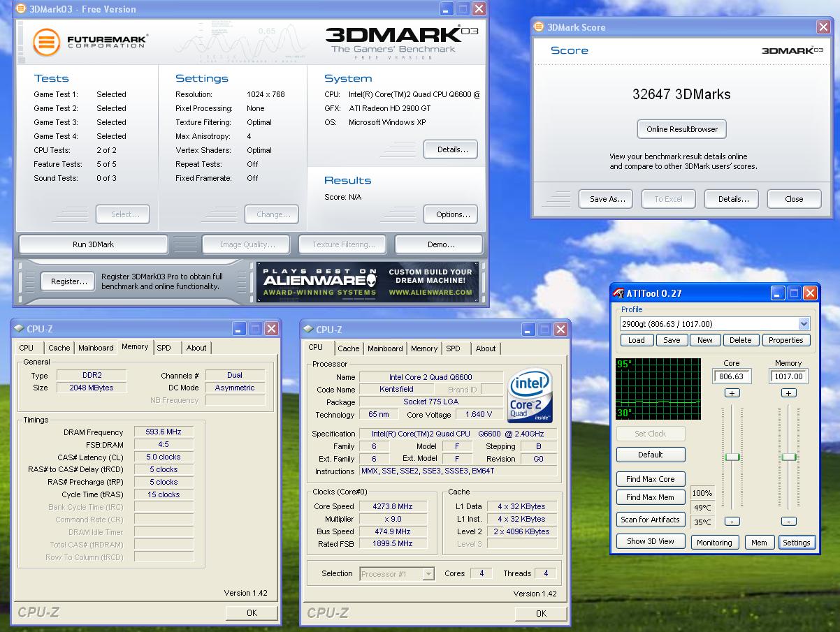Open About tab in Memory CPU-Z window
The image size is (840, 632).
[x=196, y=348]
